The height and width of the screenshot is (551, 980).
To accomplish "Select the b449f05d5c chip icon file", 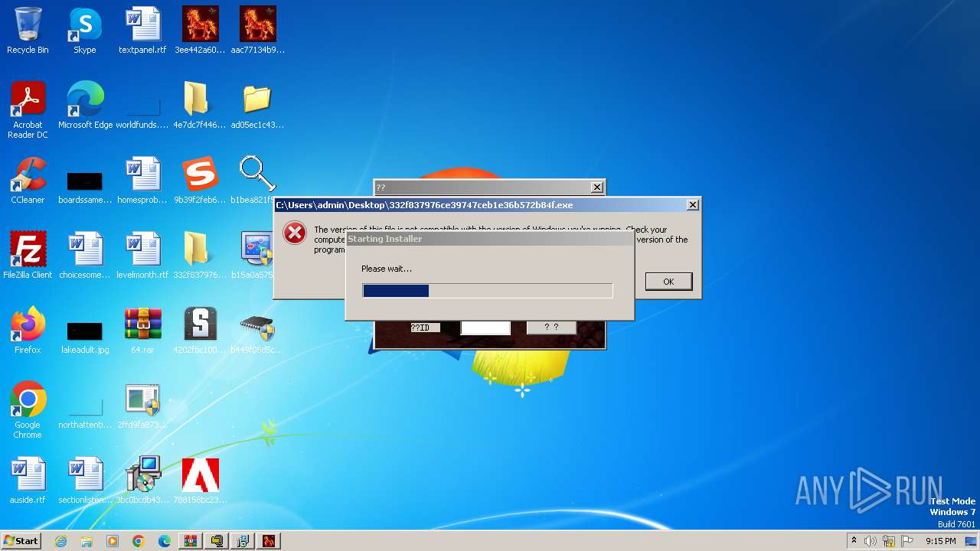I will (257, 331).
